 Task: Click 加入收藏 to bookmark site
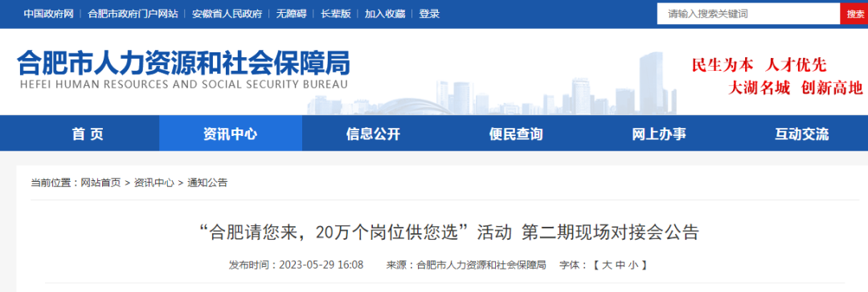coord(385,14)
